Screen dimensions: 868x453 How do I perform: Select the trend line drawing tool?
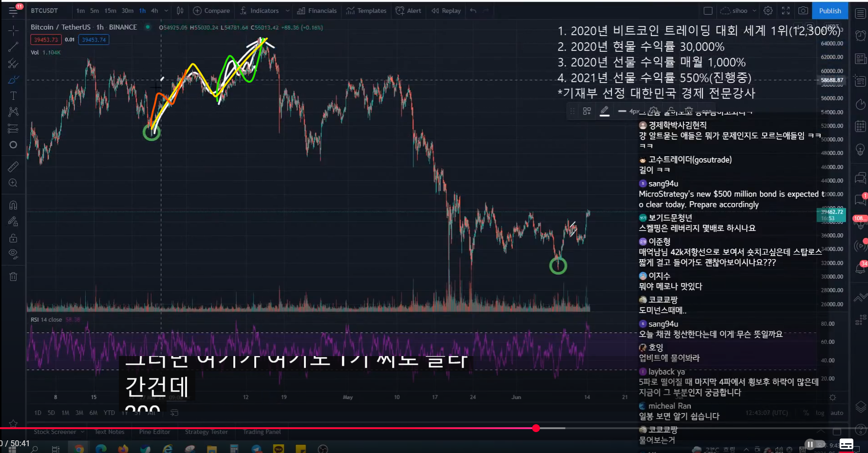[x=13, y=47]
